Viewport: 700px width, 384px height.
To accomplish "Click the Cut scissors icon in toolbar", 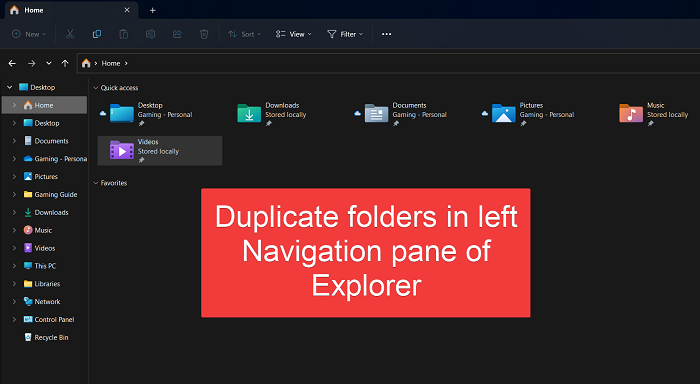I will [70, 34].
